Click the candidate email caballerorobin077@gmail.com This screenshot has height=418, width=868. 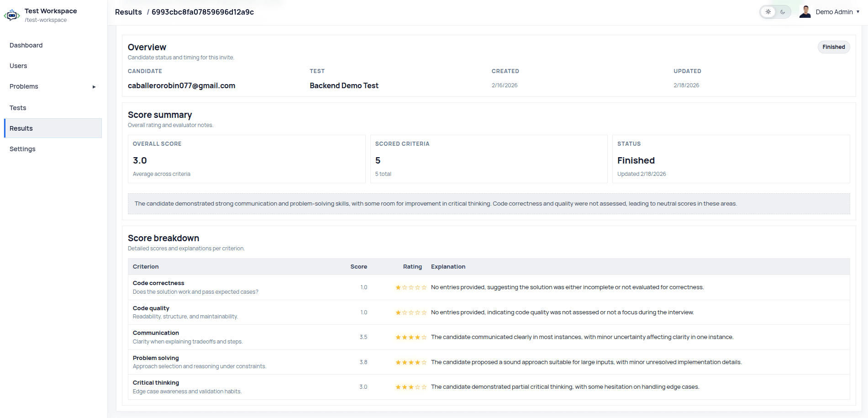(x=181, y=85)
